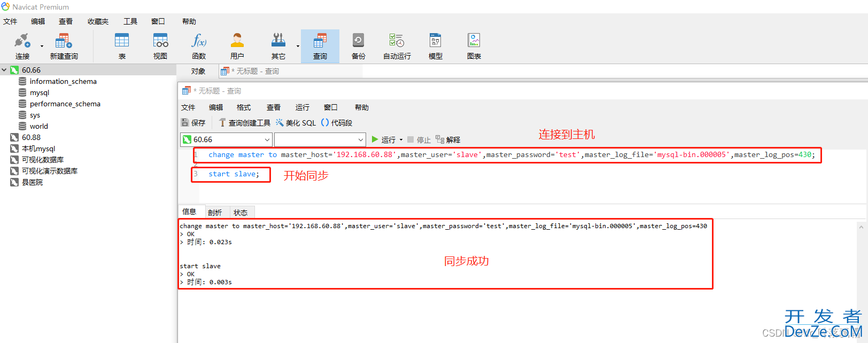Click the 其它 (Others) toolbar icon
The image size is (868, 343).
(278, 46)
